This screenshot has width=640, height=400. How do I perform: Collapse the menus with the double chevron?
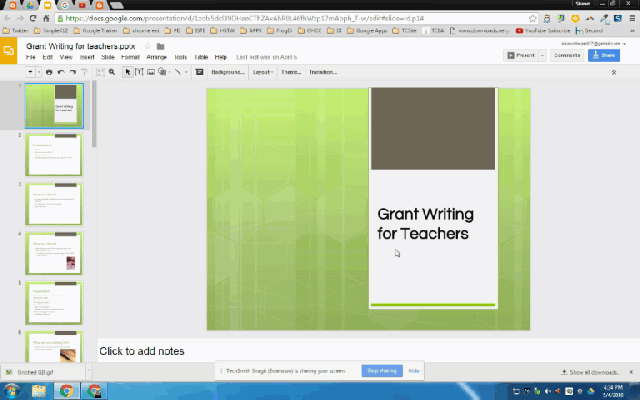point(613,72)
